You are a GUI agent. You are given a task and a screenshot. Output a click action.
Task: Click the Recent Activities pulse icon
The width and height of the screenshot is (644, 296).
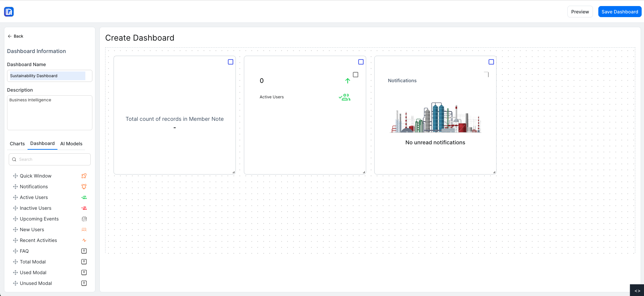(84, 240)
